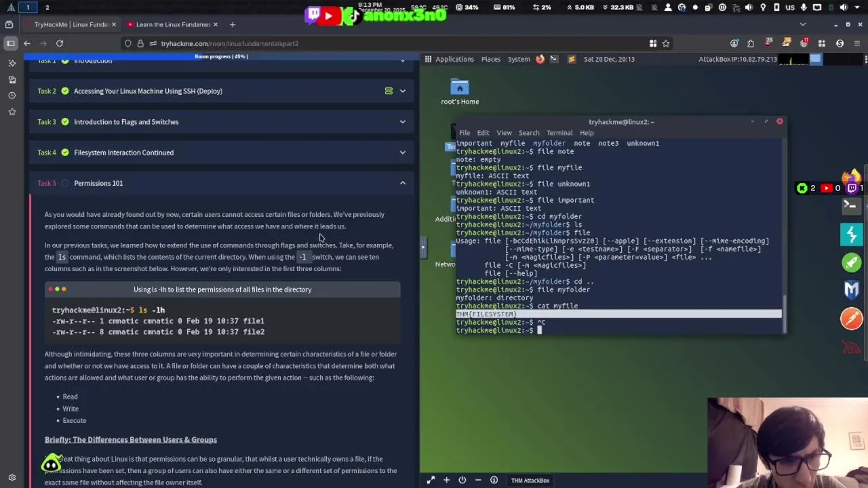This screenshot has width=868, height=488.
Task: Launch Firefox from the AttackBox top panel
Action: click(540, 59)
